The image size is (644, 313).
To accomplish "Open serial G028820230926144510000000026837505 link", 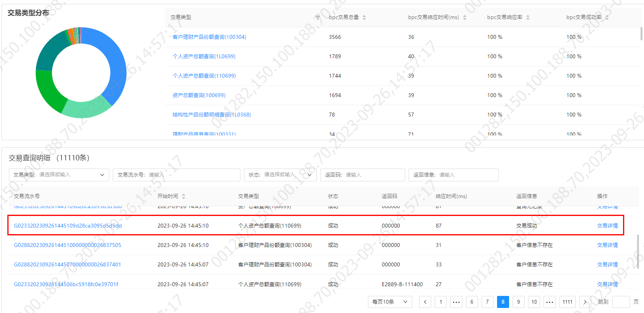I will 67,245.
